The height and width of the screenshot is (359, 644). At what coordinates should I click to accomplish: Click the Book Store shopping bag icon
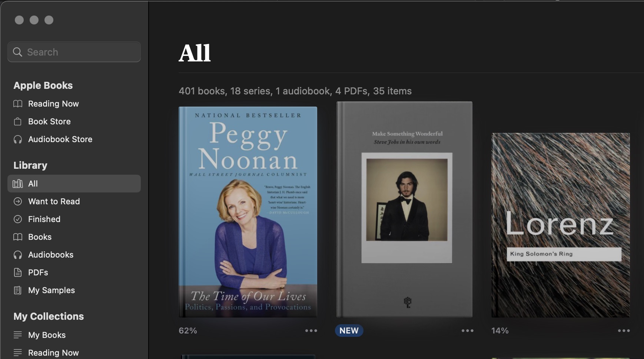point(18,121)
